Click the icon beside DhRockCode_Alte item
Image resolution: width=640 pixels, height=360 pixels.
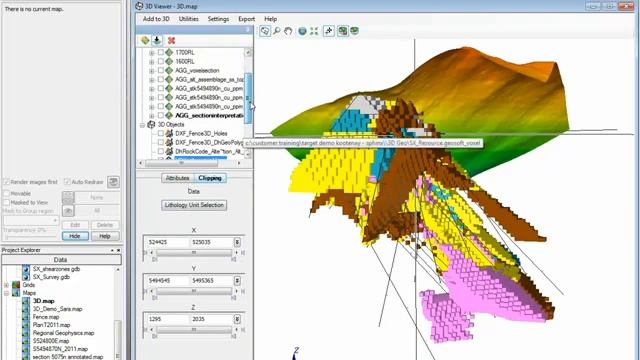coord(169,151)
